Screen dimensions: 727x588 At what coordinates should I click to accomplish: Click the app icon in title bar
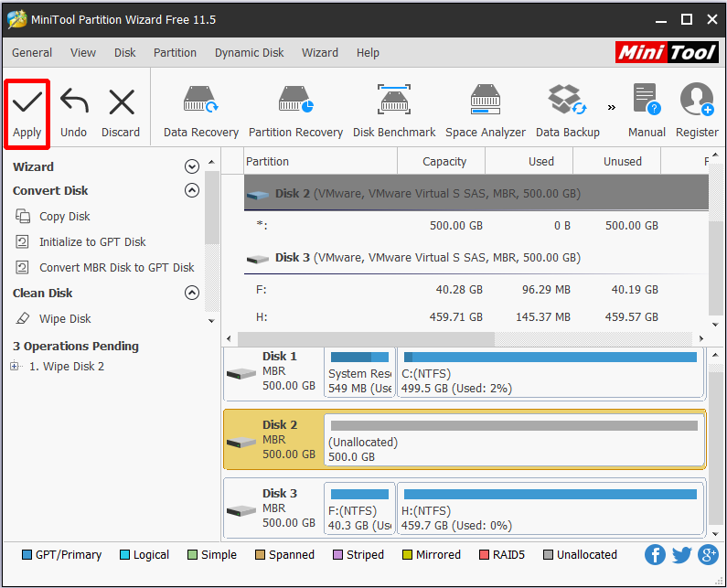(x=16, y=19)
